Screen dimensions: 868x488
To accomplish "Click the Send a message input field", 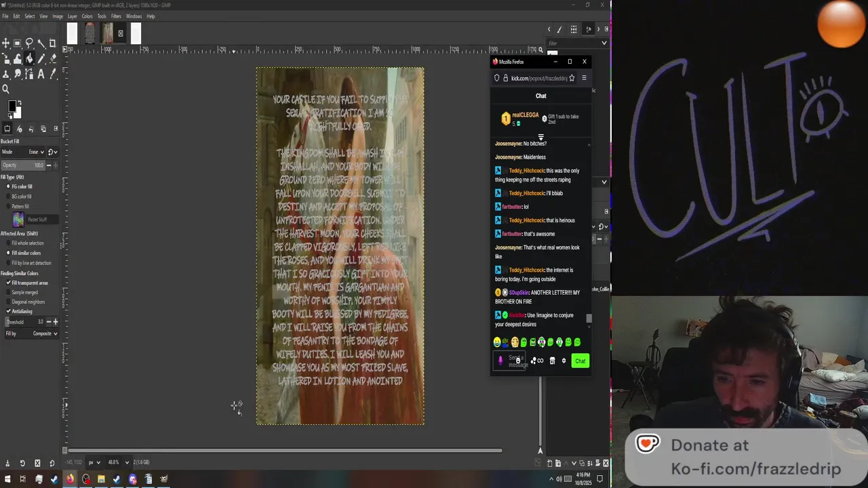I will (x=510, y=361).
